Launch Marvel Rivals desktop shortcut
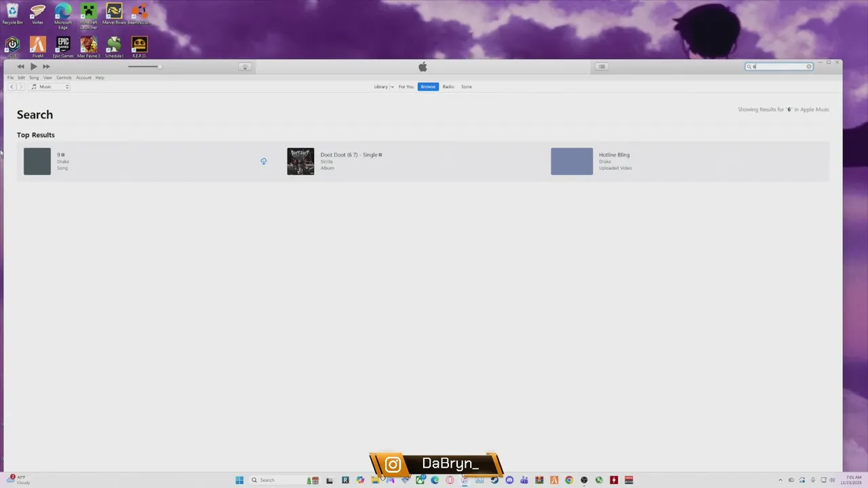868x488 pixels. (114, 14)
